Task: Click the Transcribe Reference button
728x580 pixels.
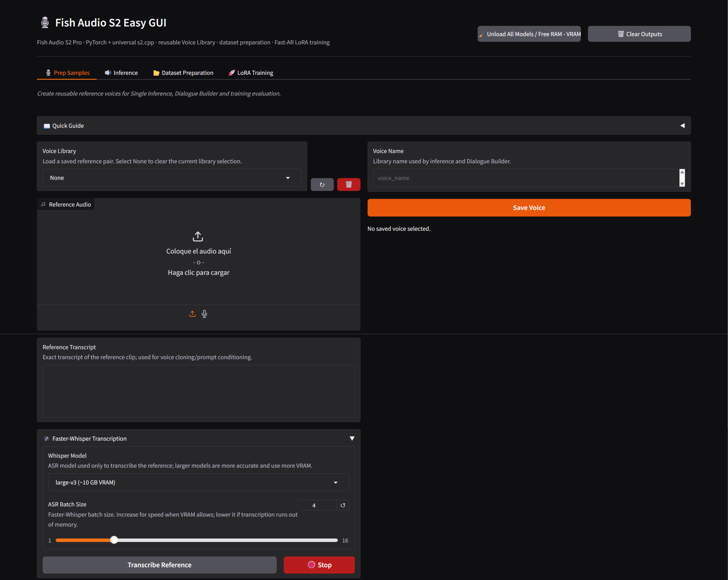Action: click(x=159, y=565)
